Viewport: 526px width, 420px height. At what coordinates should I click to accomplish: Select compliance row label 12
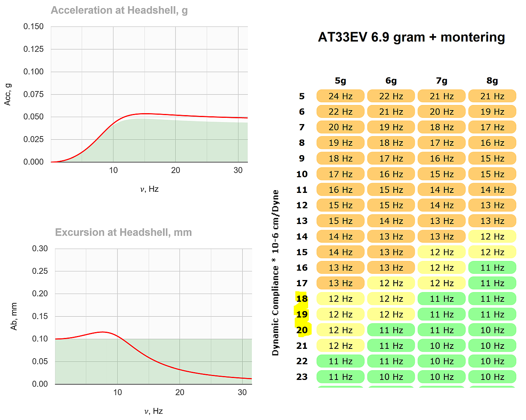click(302, 205)
